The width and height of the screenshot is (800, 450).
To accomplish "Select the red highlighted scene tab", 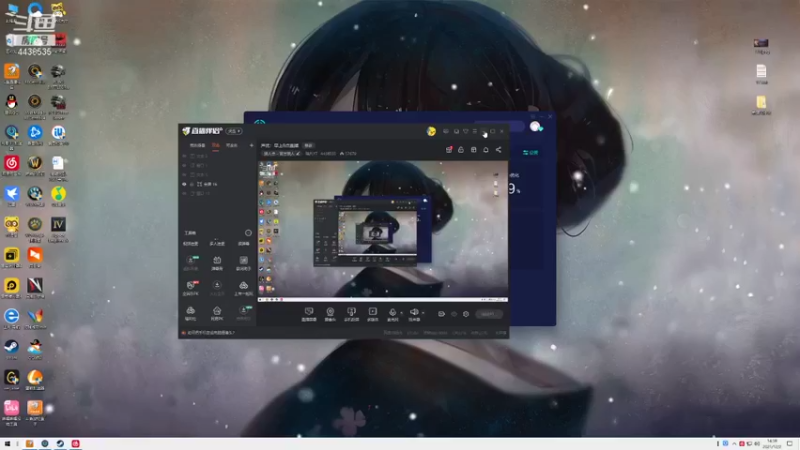I will (216, 145).
